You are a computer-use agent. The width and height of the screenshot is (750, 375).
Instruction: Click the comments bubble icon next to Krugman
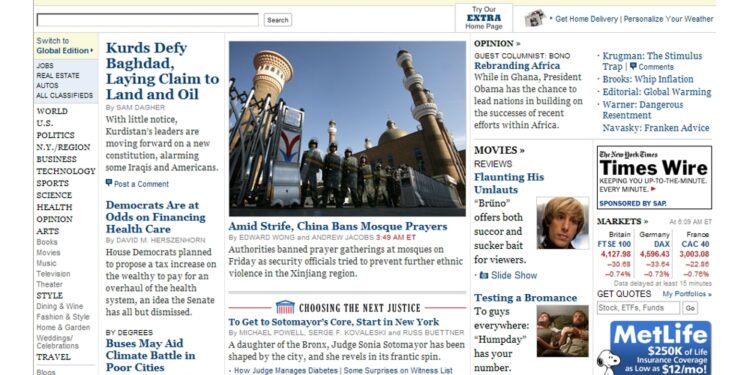633,66
